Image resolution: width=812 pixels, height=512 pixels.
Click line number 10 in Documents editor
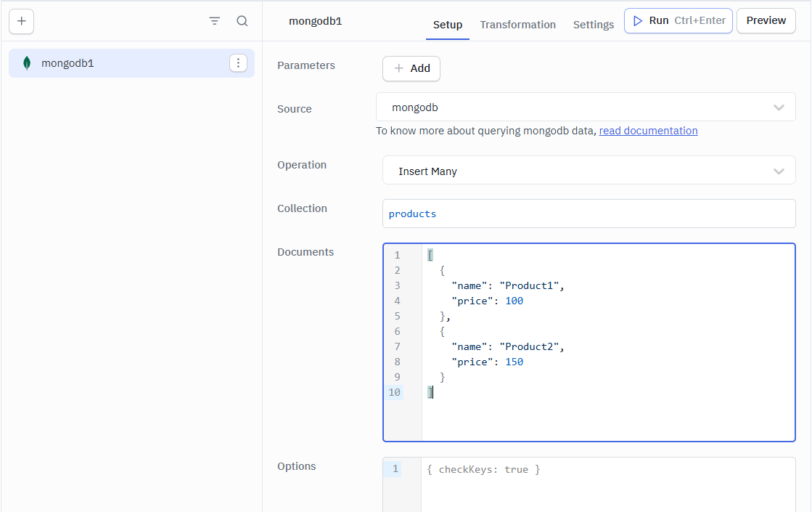tap(394, 392)
